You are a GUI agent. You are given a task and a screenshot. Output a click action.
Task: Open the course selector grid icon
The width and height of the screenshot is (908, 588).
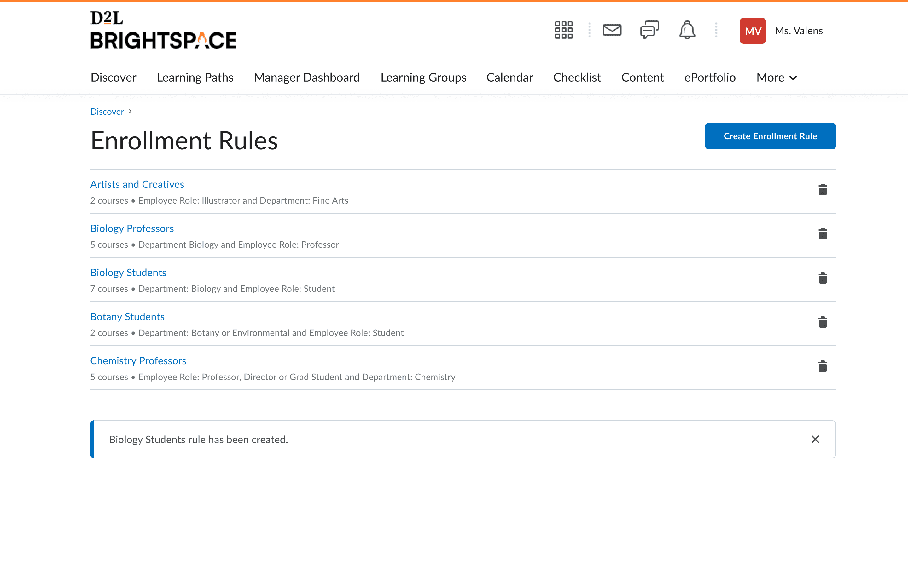(x=563, y=30)
